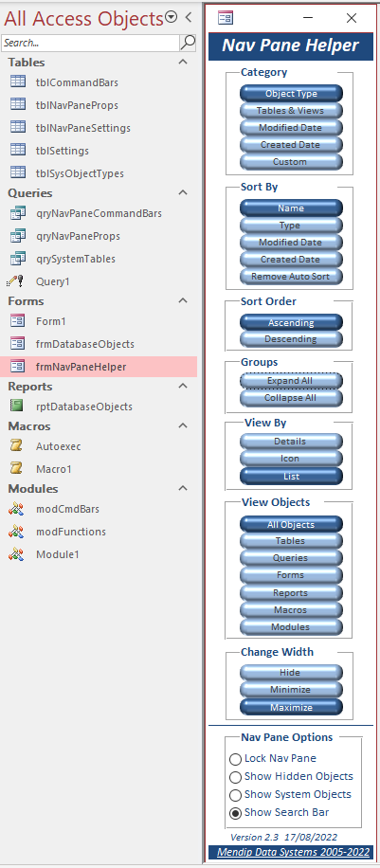Sort by Type
This screenshot has height=868, width=380.
coord(291,226)
